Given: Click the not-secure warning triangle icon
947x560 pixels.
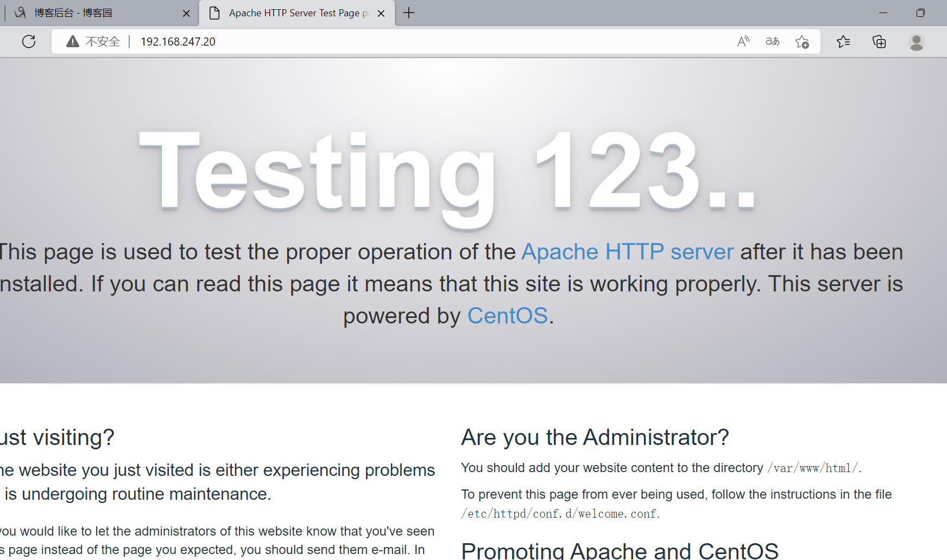Looking at the screenshot, I should tap(72, 41).
